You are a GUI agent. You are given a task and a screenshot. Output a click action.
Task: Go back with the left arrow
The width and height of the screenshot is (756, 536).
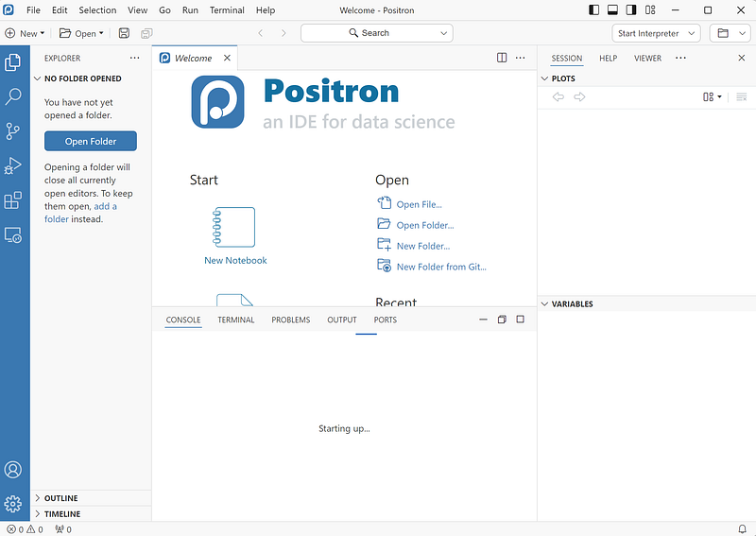[261, 33]
